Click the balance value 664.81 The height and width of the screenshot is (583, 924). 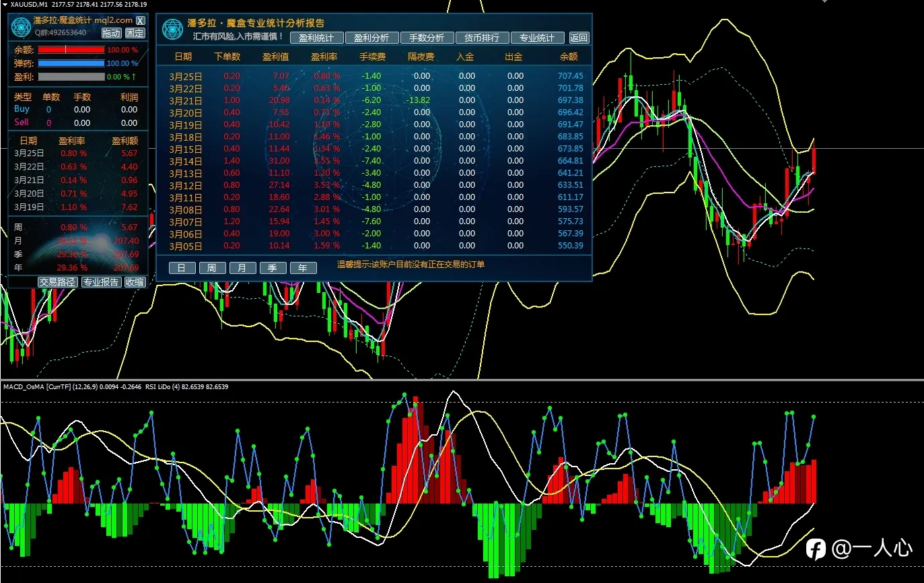pyautogui.click(x=571, y=161)
